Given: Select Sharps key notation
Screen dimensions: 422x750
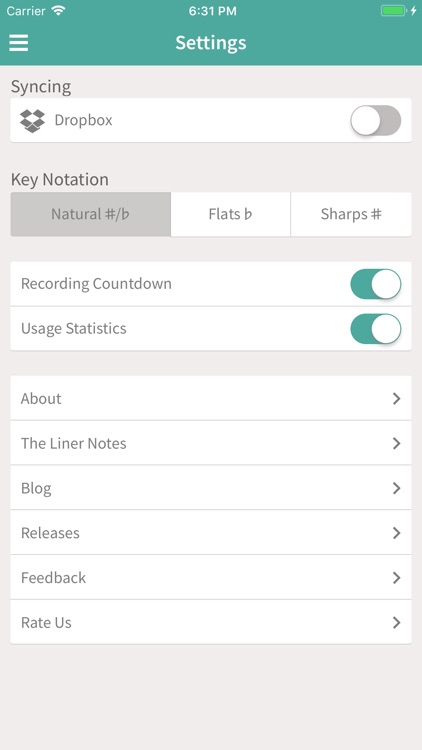Looking at the screenshot, I should (x=351, y=214).
